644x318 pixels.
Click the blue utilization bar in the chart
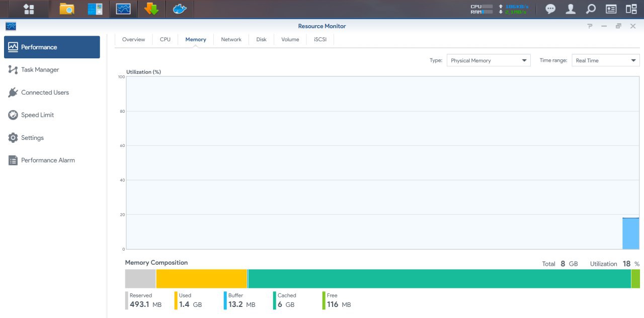coord(631,233)
